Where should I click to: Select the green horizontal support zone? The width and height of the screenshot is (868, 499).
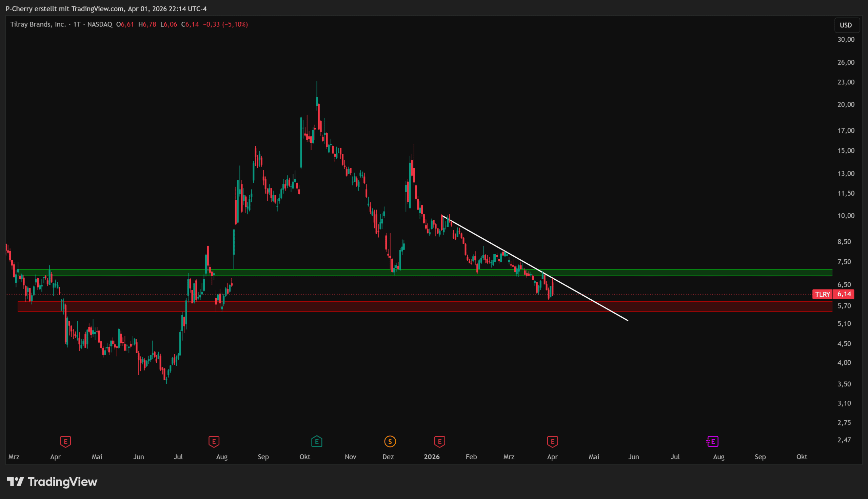click(685, 273)
